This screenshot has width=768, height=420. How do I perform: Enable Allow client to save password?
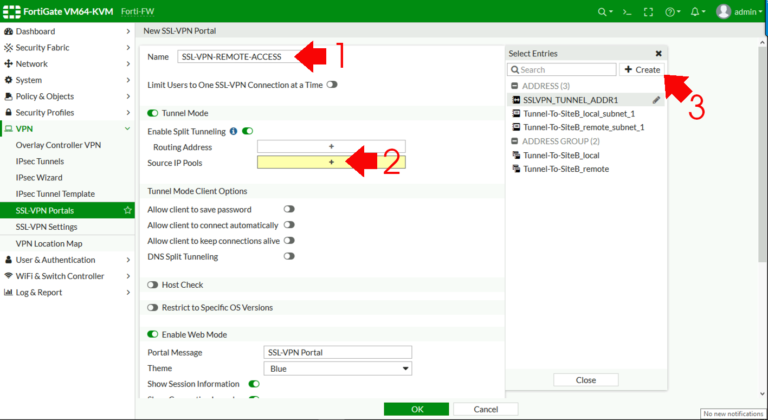(289, 209)
